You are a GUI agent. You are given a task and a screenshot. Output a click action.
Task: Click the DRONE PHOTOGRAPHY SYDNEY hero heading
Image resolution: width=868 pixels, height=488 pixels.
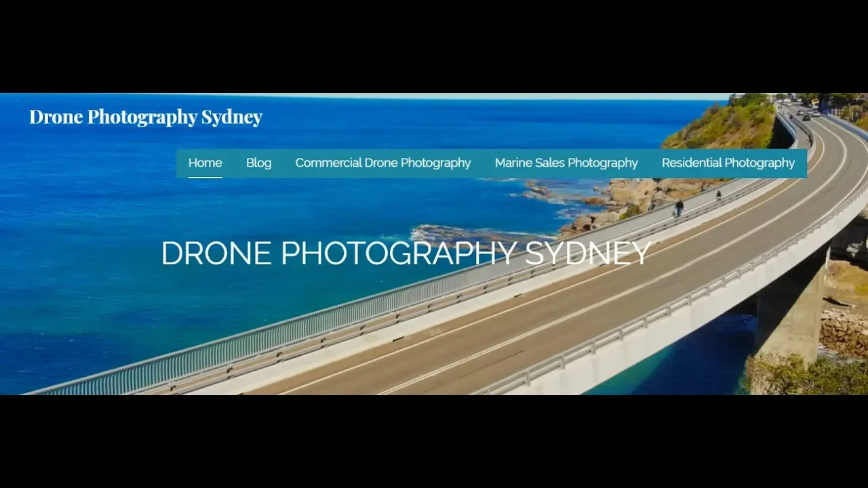tap(406, 253)
